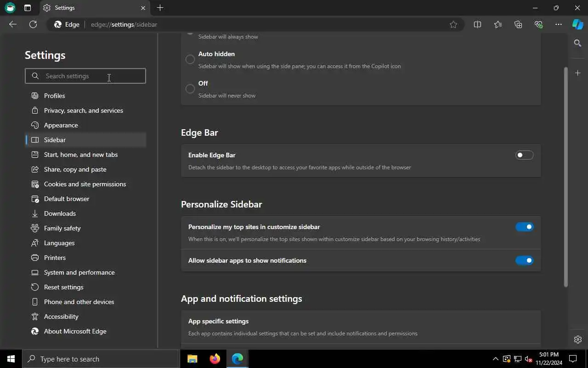Image resolution: width=588 pixels, height=368 pixels.
Task: Close the Settings tab
Action: click(x=143, y=8)
